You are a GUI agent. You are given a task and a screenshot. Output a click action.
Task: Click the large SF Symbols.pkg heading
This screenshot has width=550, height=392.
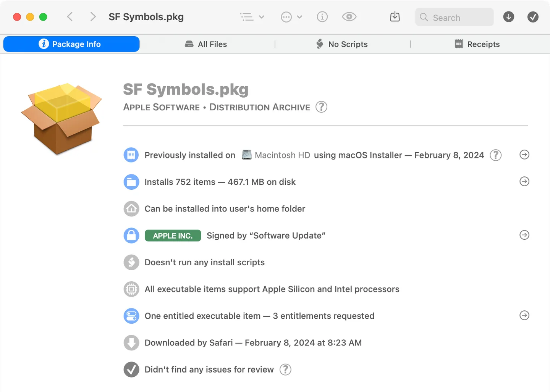186,90
